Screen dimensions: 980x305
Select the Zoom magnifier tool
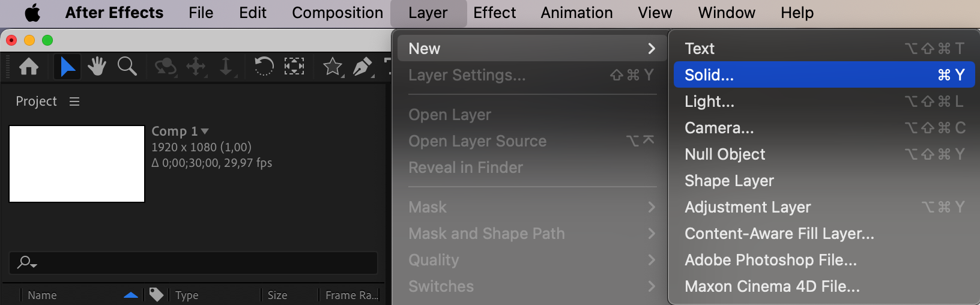pyautogui.click(x=127, y=66)
